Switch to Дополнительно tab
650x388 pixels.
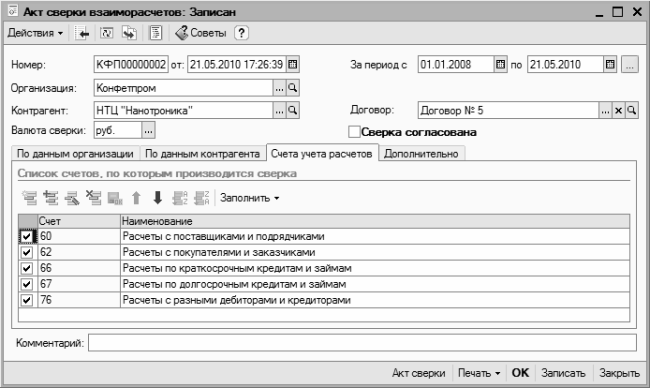(x=421, y=154)
